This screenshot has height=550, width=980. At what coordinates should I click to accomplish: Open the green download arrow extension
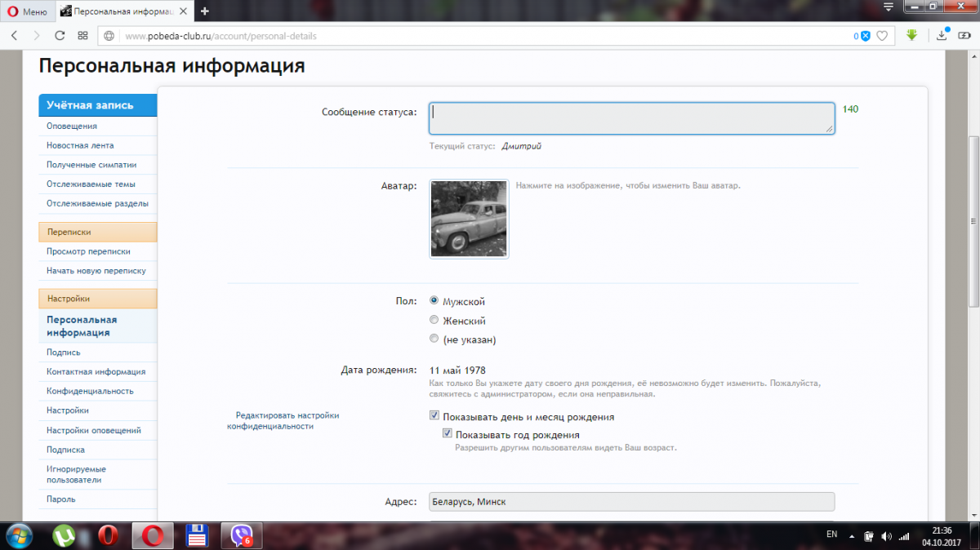pos(912,35)
